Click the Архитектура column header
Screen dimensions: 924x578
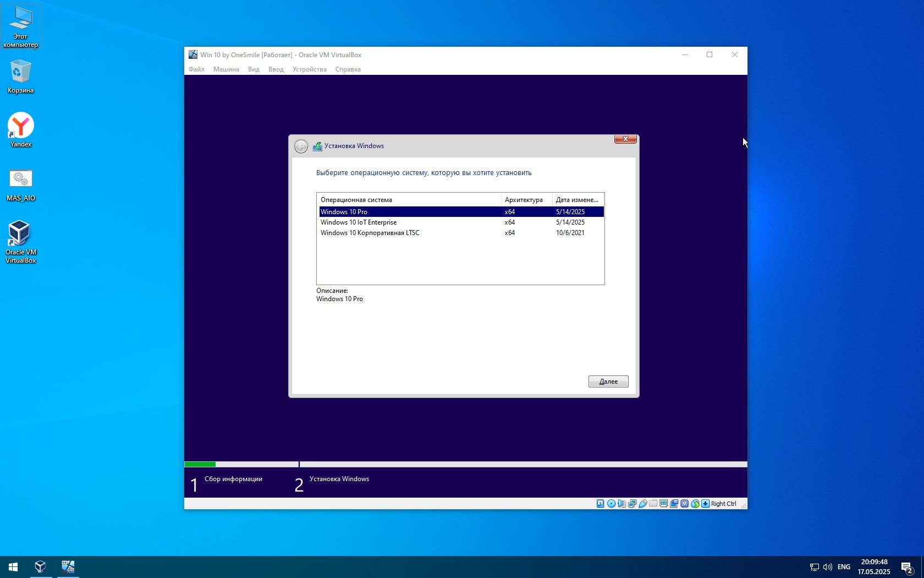[524, 200]
